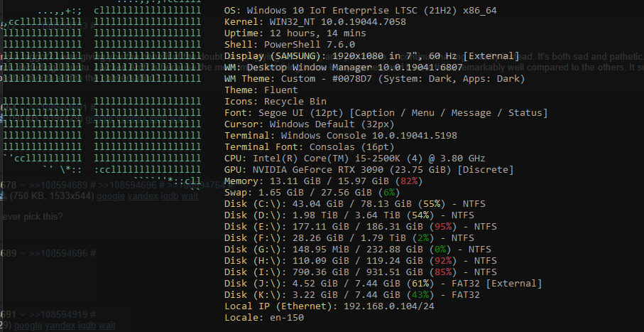The height and width of the screenshot is (332, 644).
Task: Click the '(750 KB, 1533x544)' file info text
Action: [52, 197]
